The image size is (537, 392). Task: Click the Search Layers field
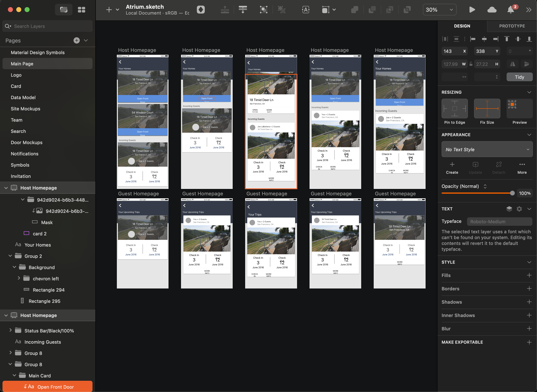pyautogui.click(x=47, y=26)
